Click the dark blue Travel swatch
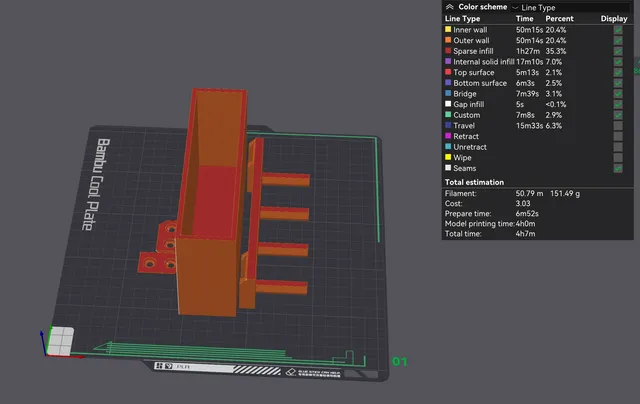 pyautogui.click(x=448, y=125)
